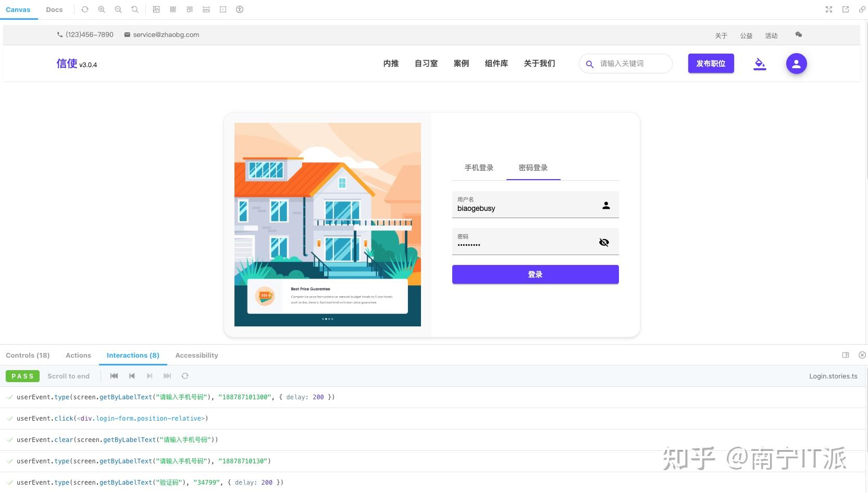The width and height of the screenshot is (868, 493).
Task: Enable the measure tool
Action: (206, 9)
